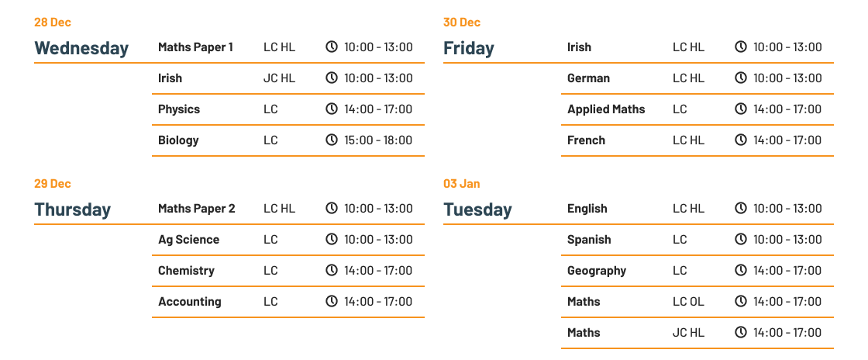The height and width of the screenshot is (360, 868).
Task: Open the Maths Paper 2 entry
Action: (x=197, y=209)
